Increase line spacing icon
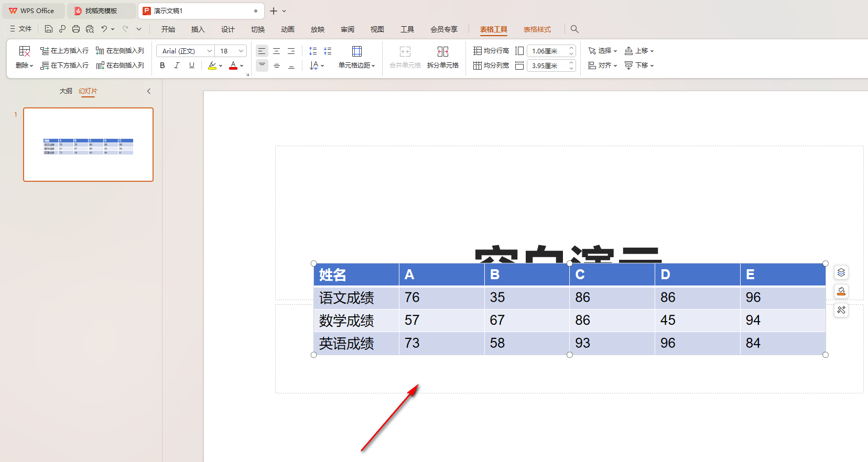Viewport: 868px width, 462px height. tap(313, 51)
